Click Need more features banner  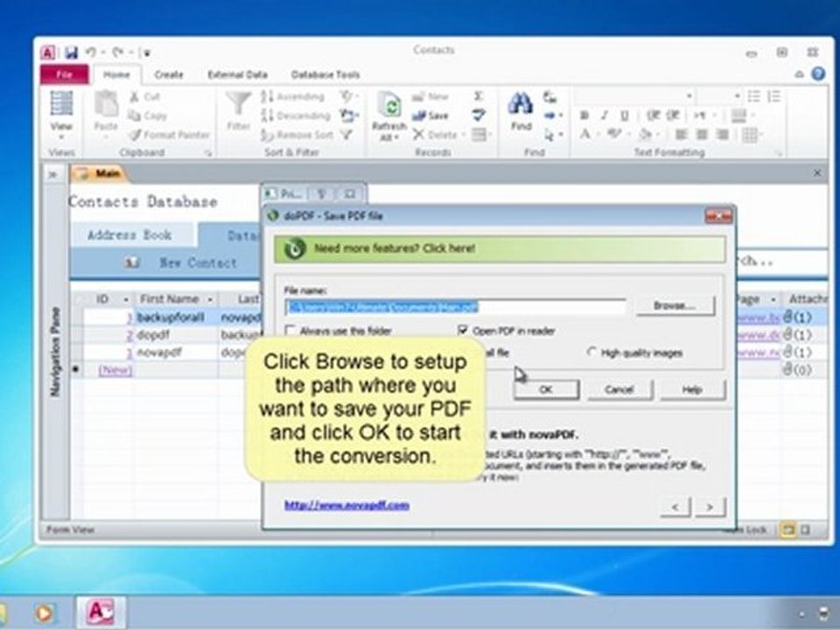[500, 248]
